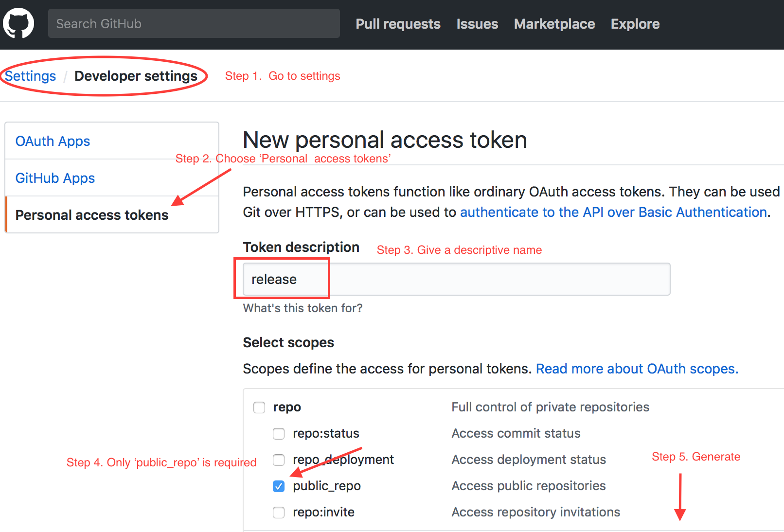Tick the repo_deployment checkbox
784x532 pixels.
[x=279, y=460]
